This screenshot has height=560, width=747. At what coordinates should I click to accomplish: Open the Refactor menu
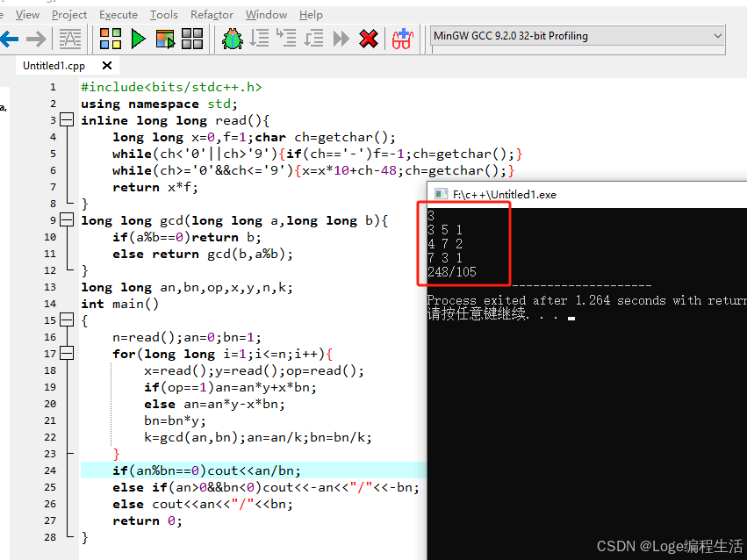[x=212, y=15]
